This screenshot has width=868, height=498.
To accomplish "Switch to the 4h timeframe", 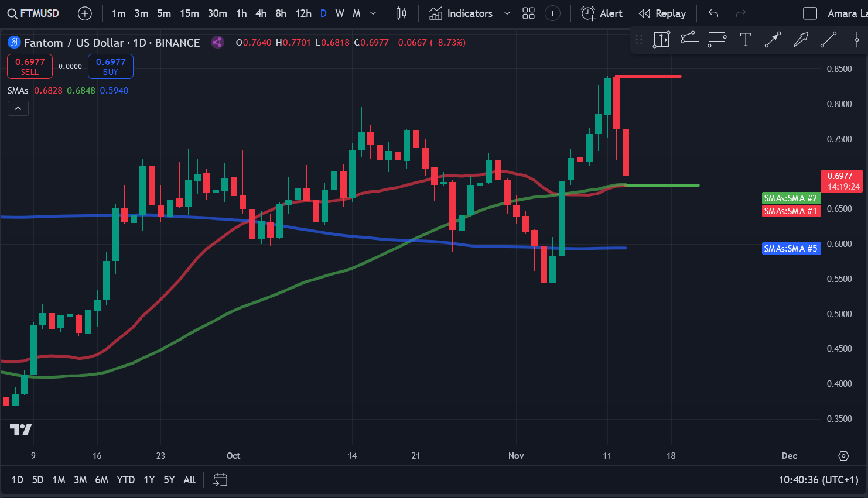I will tap(261, 13).
